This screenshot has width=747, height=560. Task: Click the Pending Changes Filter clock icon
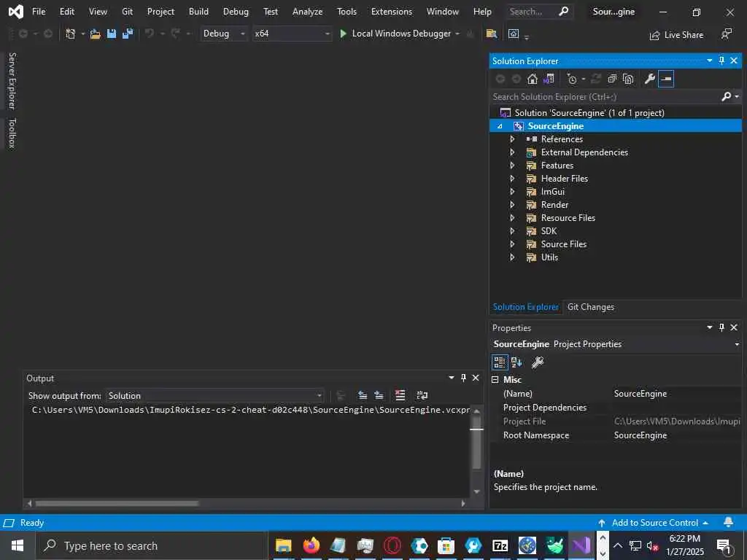click(x=572, y=79)
